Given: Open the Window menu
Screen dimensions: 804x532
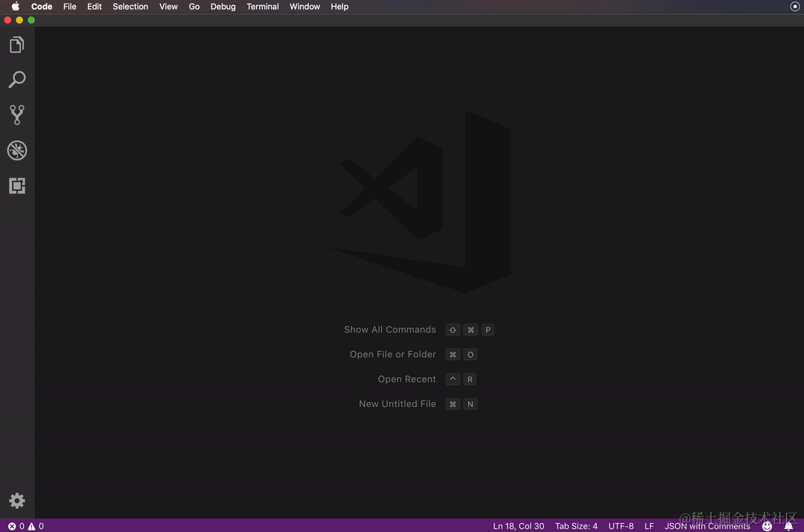Looking at the screenshot, I should coord(304,6).
